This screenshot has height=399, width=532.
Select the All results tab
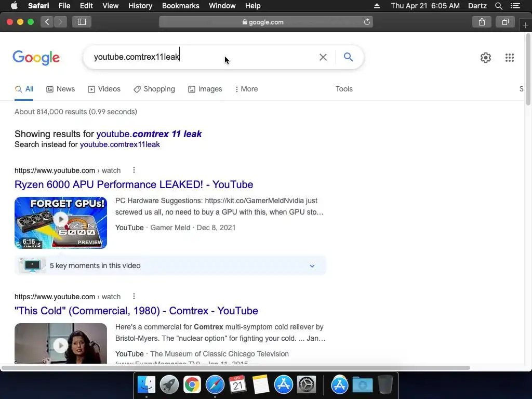click(x=24, y=89)
